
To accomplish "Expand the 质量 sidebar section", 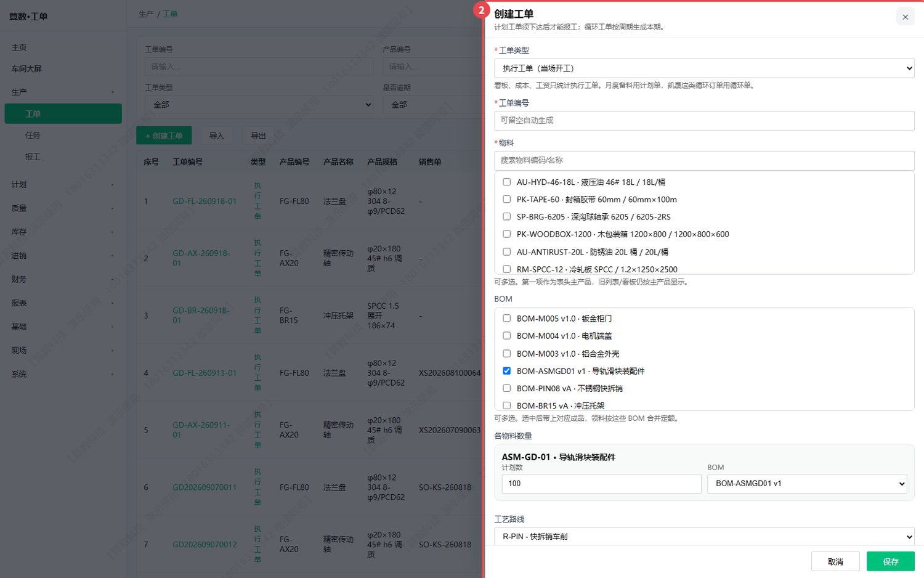I will [63, 208].
